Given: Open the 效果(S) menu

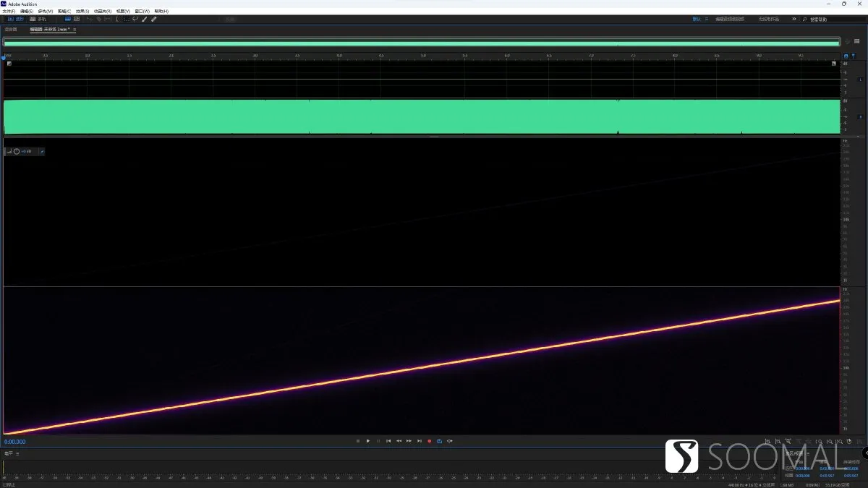Looking at the screenshot, I should (82, 11).
